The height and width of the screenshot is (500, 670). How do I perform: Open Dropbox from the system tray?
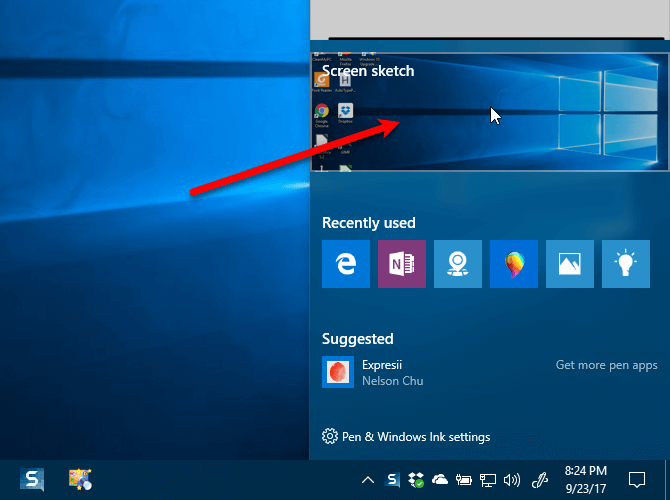(416, 480)
